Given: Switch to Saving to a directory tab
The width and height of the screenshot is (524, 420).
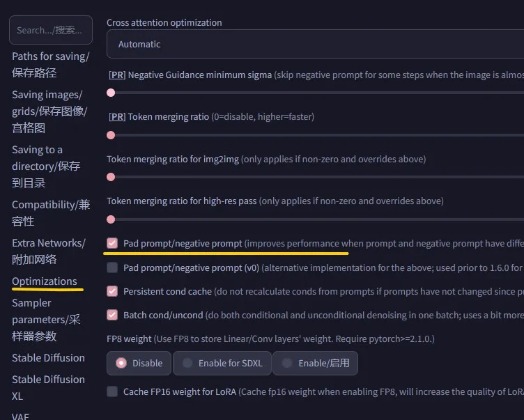Looking at the screenshot, I should coord(46,166).
